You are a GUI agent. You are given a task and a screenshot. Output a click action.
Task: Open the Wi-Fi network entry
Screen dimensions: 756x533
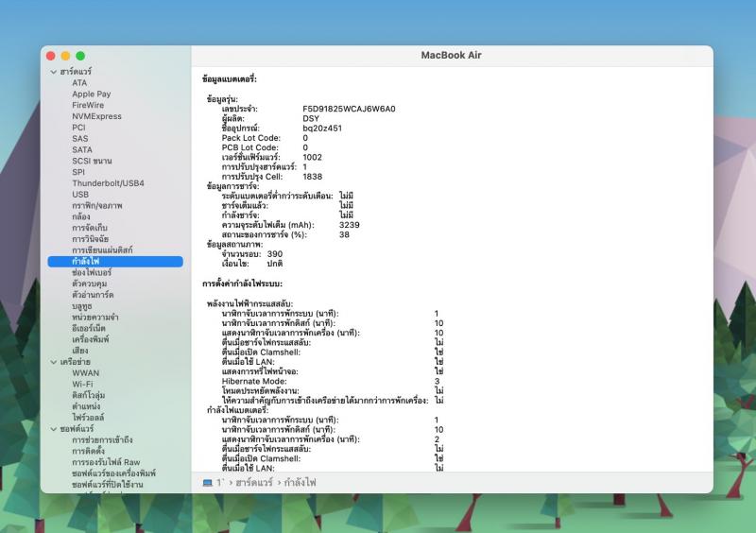82,384
